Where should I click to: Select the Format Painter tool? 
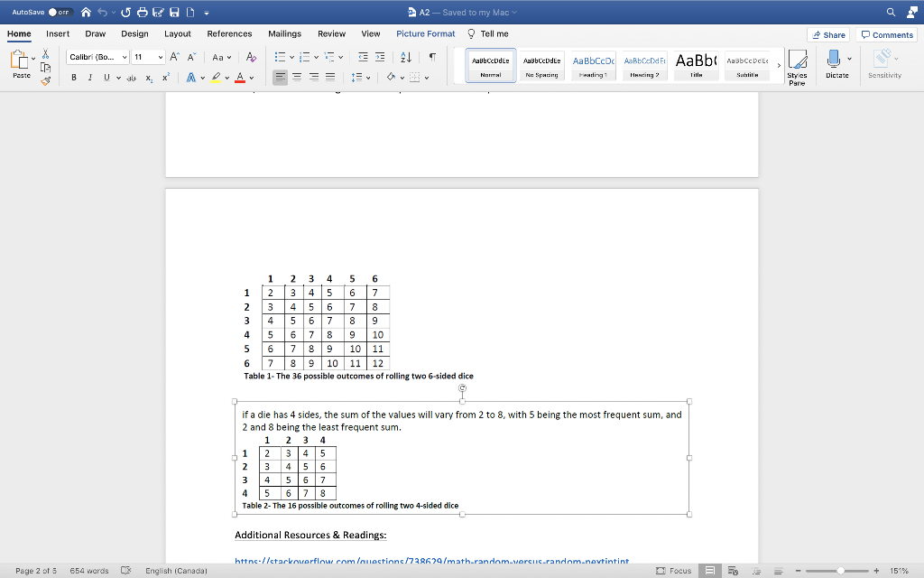pos(46,79)
